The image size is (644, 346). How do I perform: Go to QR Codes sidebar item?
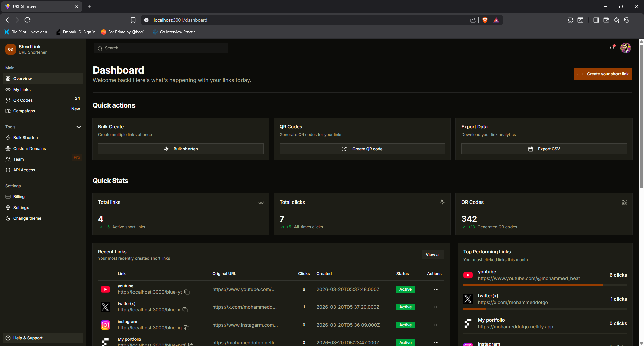pyautogui.click(x=23, y=100)
